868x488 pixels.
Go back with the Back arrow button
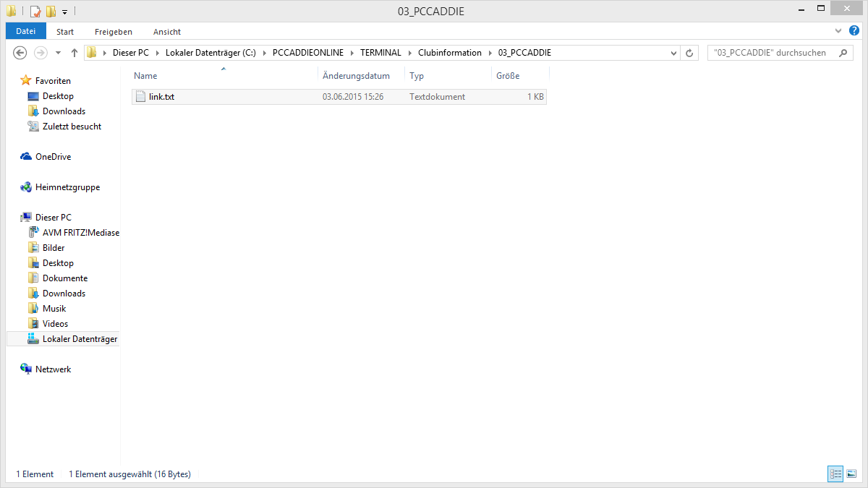20,53
